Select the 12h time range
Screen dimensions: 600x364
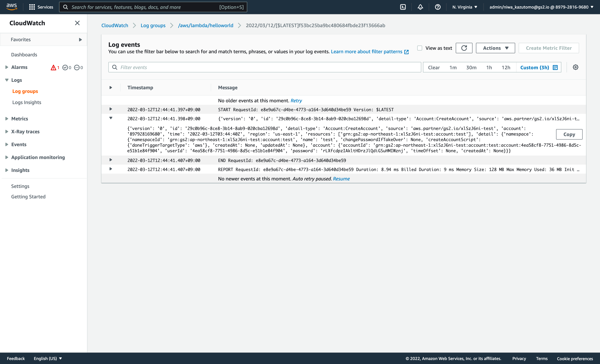(x=506, y=68)
